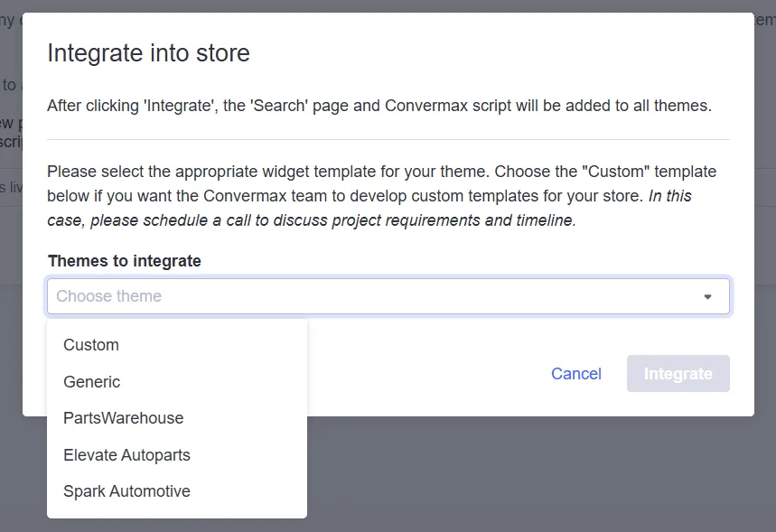Select the Custom theme option
Viewport: 776px width, 532px height.
91,345
